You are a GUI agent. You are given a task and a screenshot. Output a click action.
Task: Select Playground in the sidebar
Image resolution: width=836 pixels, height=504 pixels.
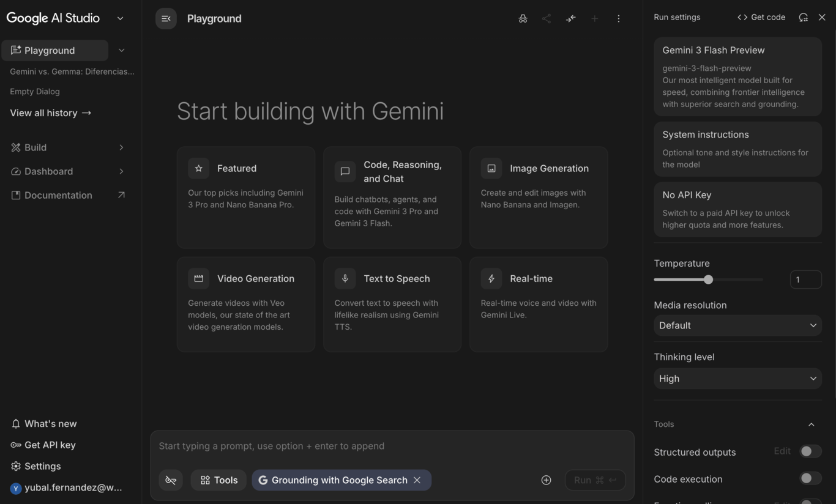(55, 50)
